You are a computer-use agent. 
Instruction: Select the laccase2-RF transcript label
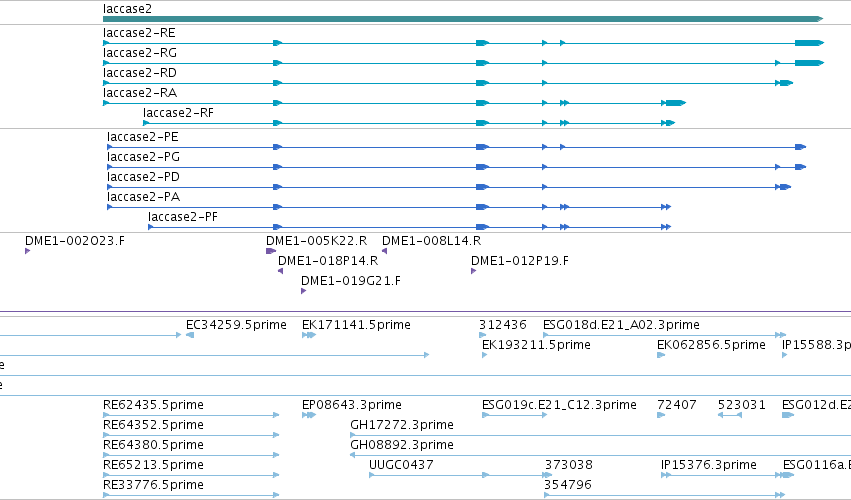pos(178,113)
